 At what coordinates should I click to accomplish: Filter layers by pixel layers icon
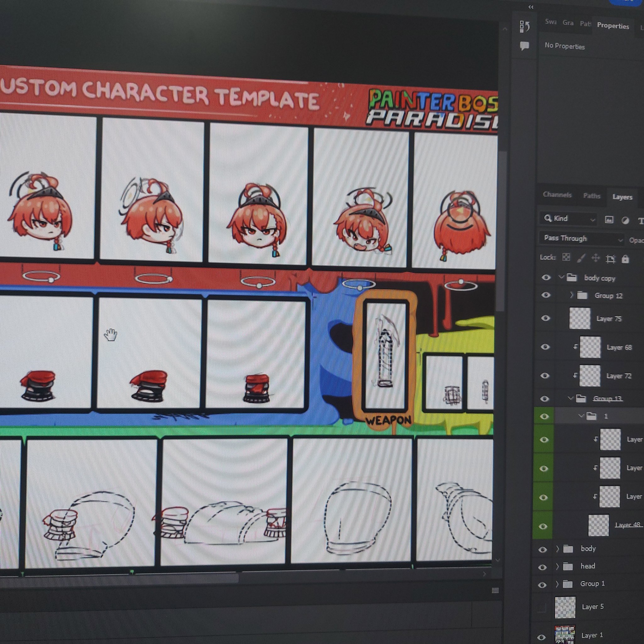[x=609, y=220]
